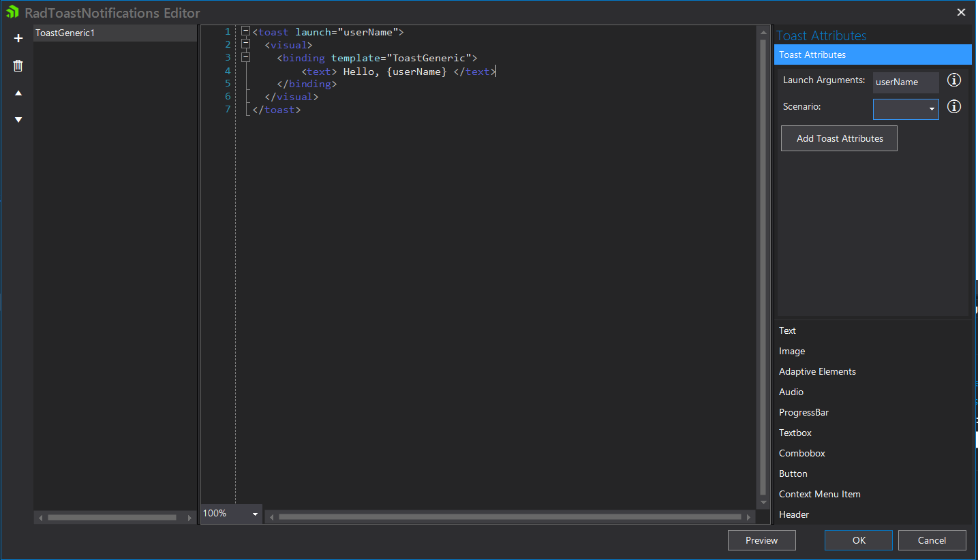This screenshot has height=560, width=978.
Task: Click the template list scroll right arrow
Action: click(189, 518)
